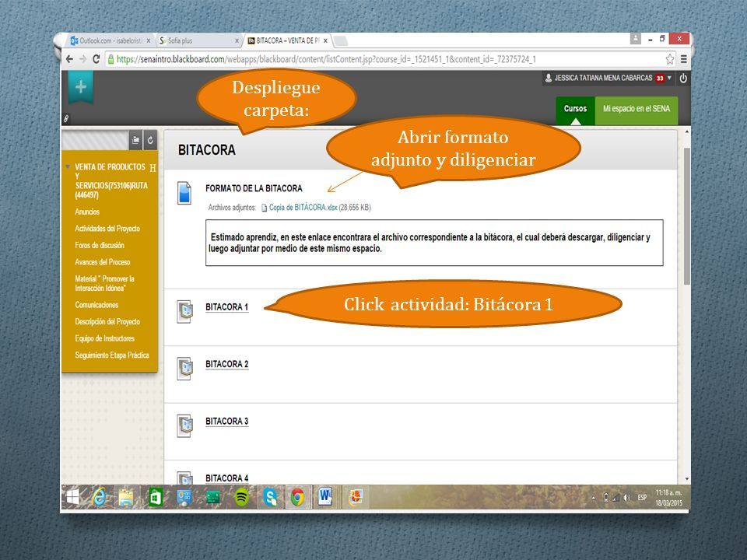
Task: Launch Internet Explorer from the taskbar
Action: pyautogui.click(x=99, y=498)
